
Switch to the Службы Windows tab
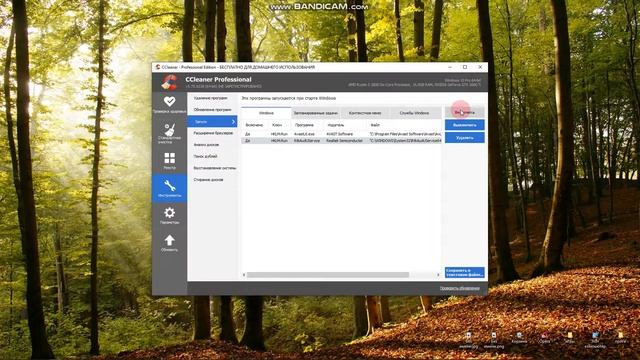point(414,113)
